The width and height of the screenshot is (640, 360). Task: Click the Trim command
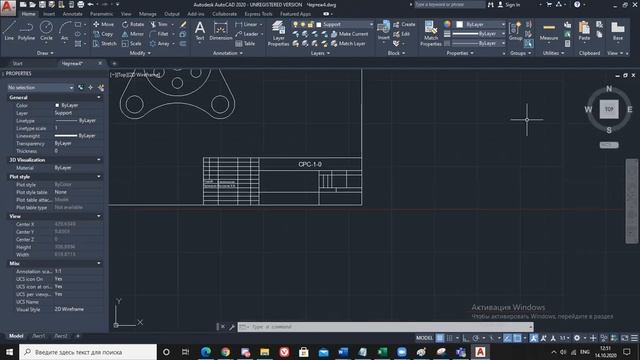pos(159,24)
